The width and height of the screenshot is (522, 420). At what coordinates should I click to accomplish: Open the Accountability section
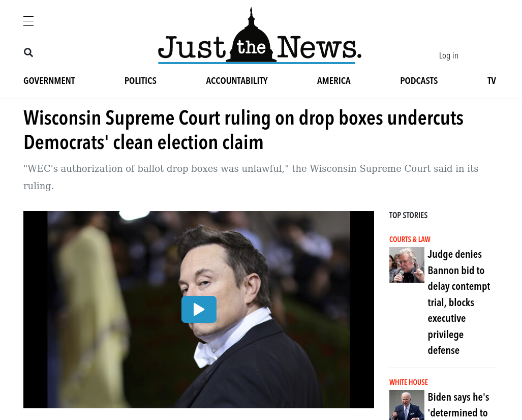pyautogui.click(x=237, y=81)
